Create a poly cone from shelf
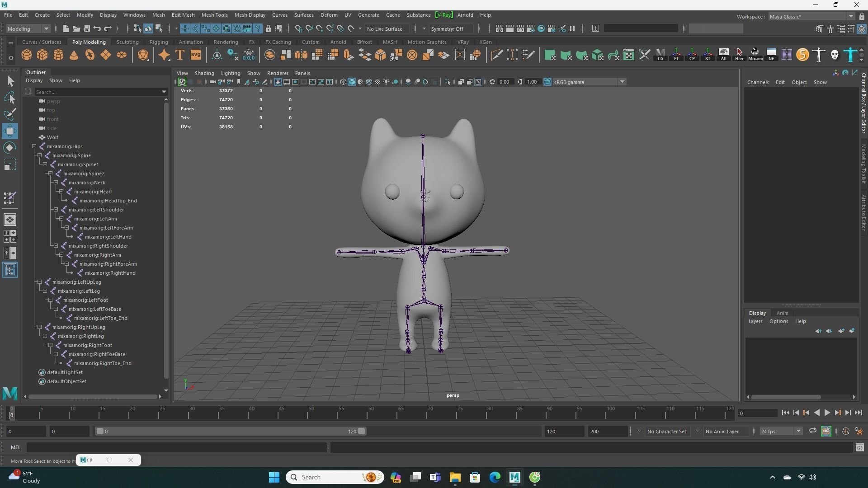Image resolution: width=868 pixels, height=488 pixels. [x=74, y=55]
